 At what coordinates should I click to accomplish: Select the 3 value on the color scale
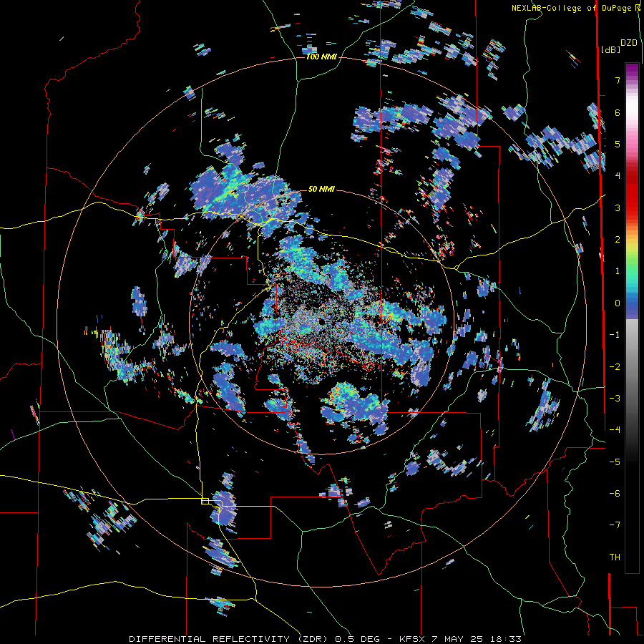[x=618, y=208]
